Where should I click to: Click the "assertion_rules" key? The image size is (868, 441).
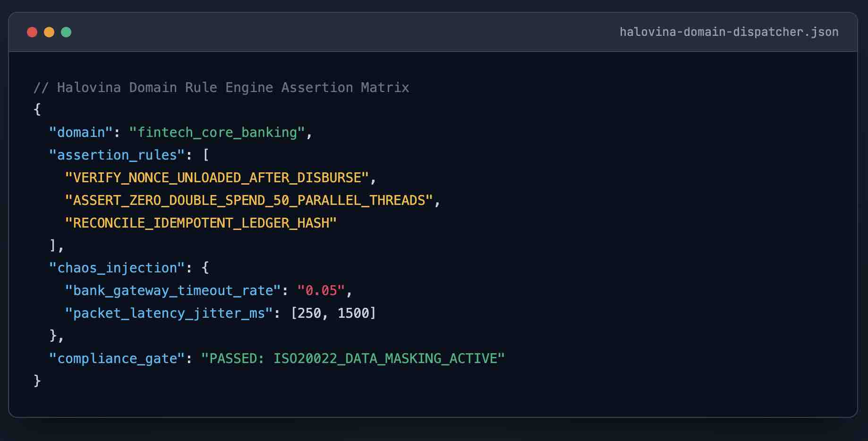pyautogui.click(x=117, y=155)
